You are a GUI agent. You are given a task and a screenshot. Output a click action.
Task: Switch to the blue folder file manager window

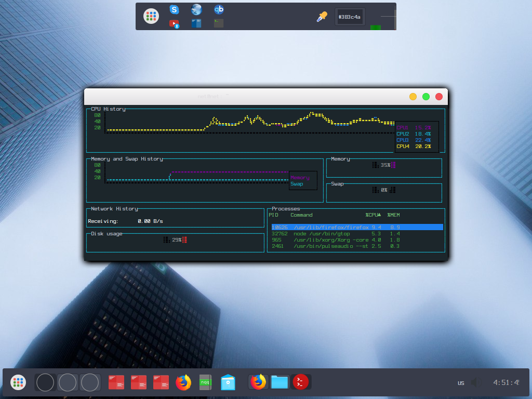pyautogui.click(x=280, y=382)
